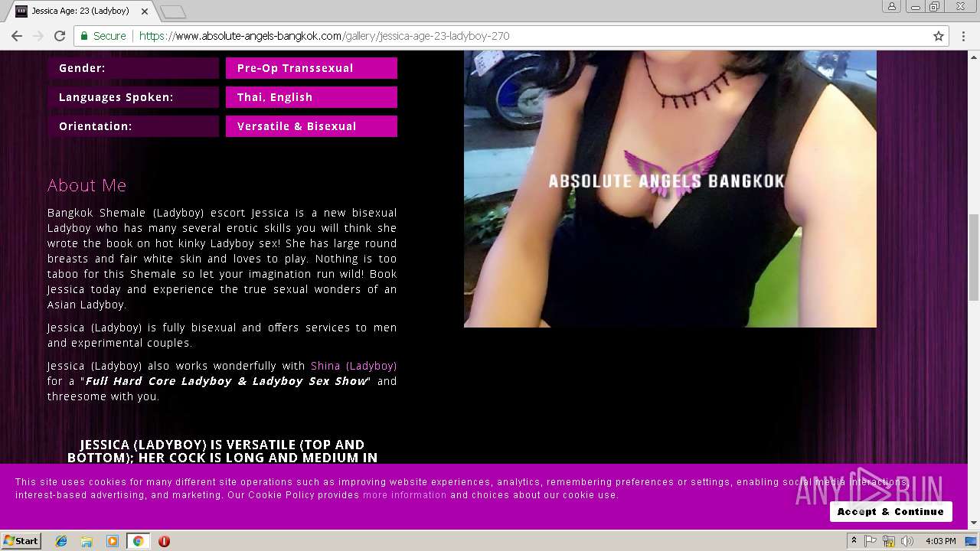
Task: Click the address bar URL
Action: [324, 36]
